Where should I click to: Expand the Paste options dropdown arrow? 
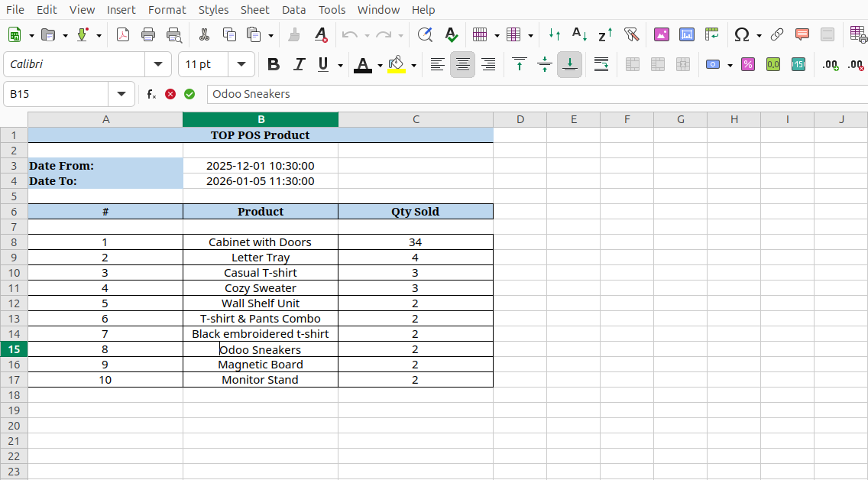pos(270,35)
